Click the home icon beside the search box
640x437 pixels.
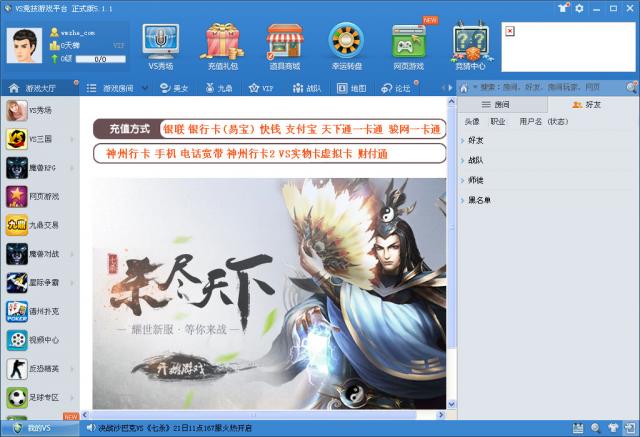[x=464, y=88]
